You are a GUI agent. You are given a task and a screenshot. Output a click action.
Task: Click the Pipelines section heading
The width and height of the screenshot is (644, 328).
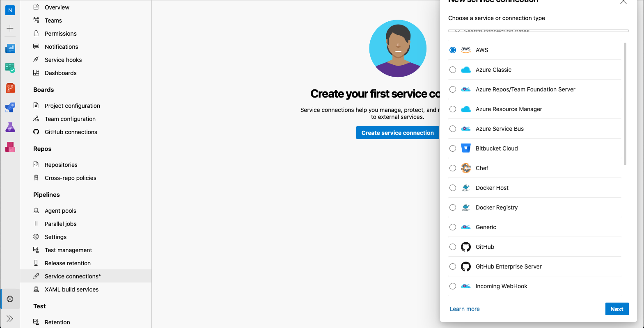tap(46, 195)
